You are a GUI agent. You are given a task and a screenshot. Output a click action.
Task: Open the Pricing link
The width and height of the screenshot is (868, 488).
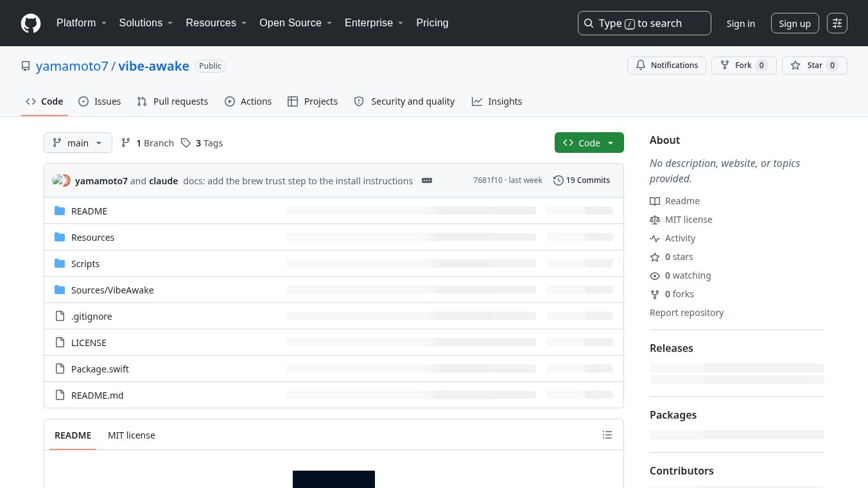tap(432, 22)
